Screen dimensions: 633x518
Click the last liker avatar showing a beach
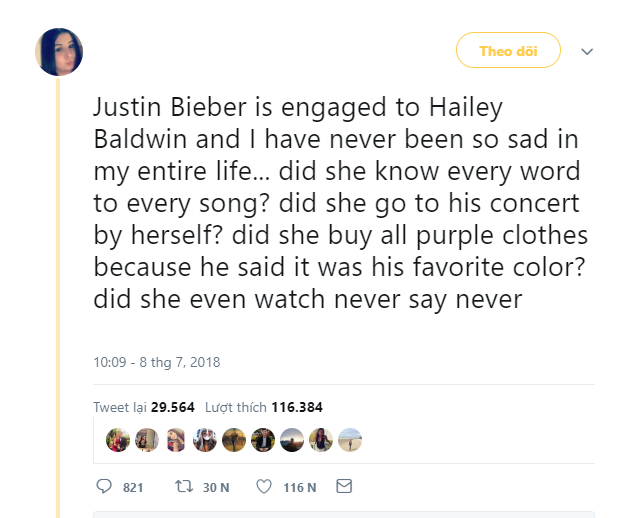tap(349, 440)
